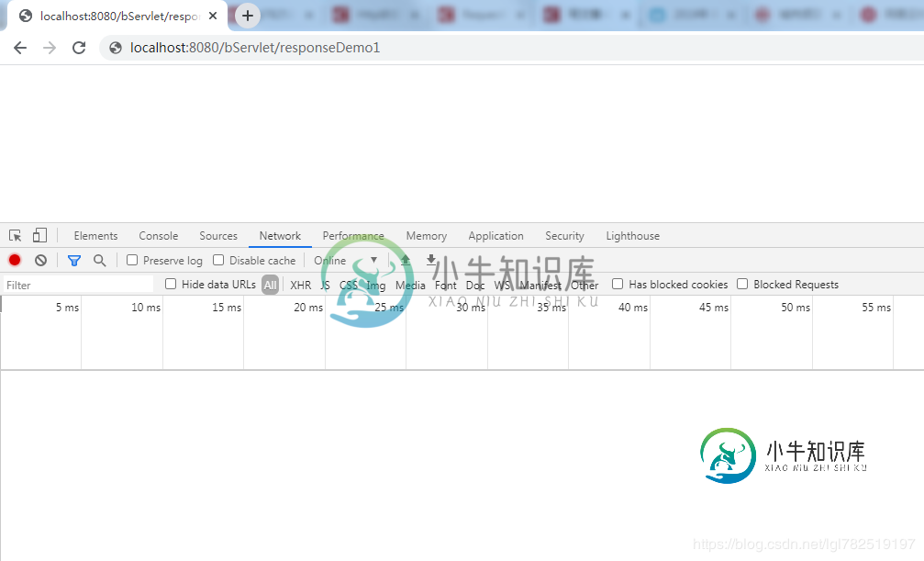The height and width of the screenshot is (561, 924).
Task: Click the 20 ms timeline overview marker
Action: click(308, 308)
